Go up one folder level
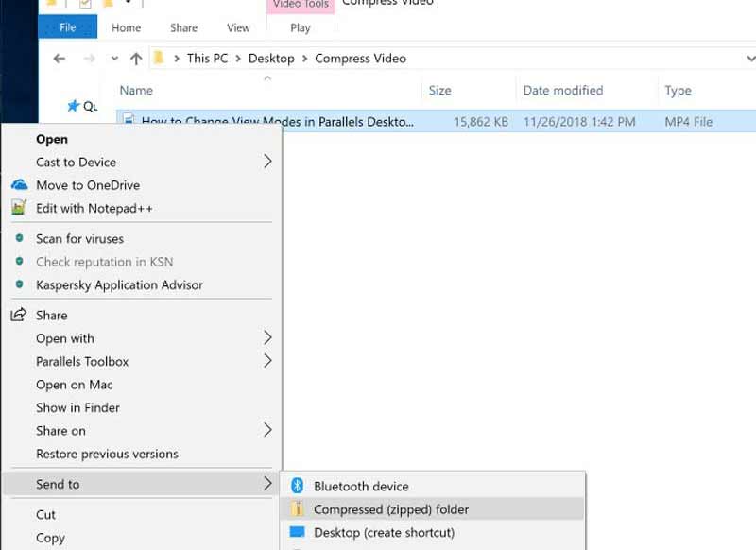 tap(136, 59)
